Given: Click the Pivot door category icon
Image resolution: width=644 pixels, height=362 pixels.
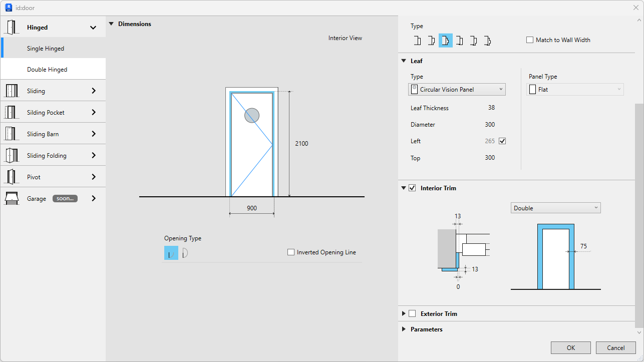Looking at the screenshot, I should (11, 177).
